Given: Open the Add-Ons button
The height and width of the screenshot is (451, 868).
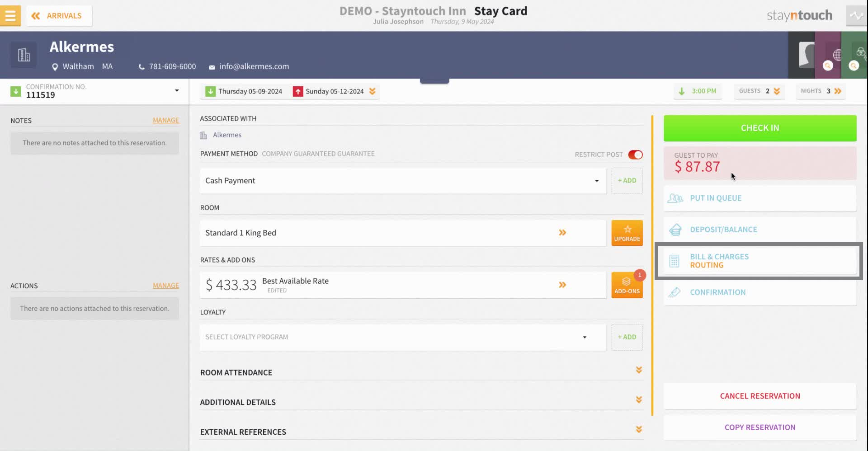Looking at the screenshot, I should [x=627, y=286].
